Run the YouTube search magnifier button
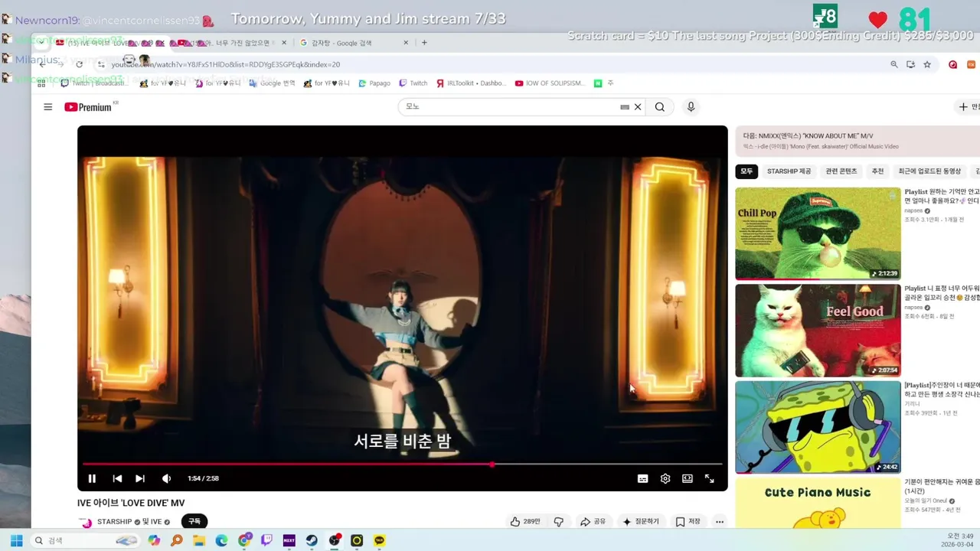This screenshot has height=551, width=980. 660,107
